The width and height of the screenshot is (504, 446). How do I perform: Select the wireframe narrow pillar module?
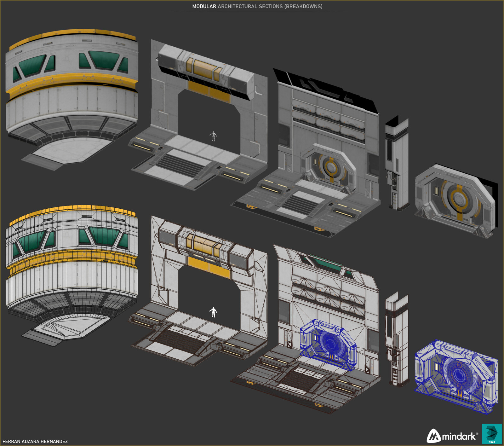coord(397,339)
